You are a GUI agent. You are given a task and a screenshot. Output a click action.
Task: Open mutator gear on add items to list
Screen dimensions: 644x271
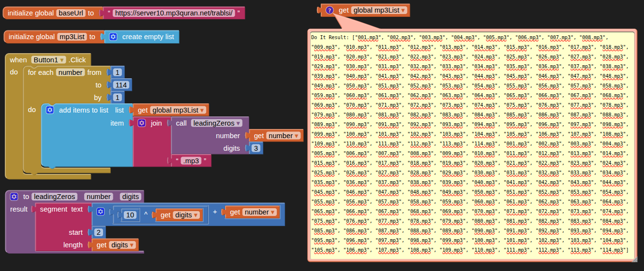click(x=49, y=110)
